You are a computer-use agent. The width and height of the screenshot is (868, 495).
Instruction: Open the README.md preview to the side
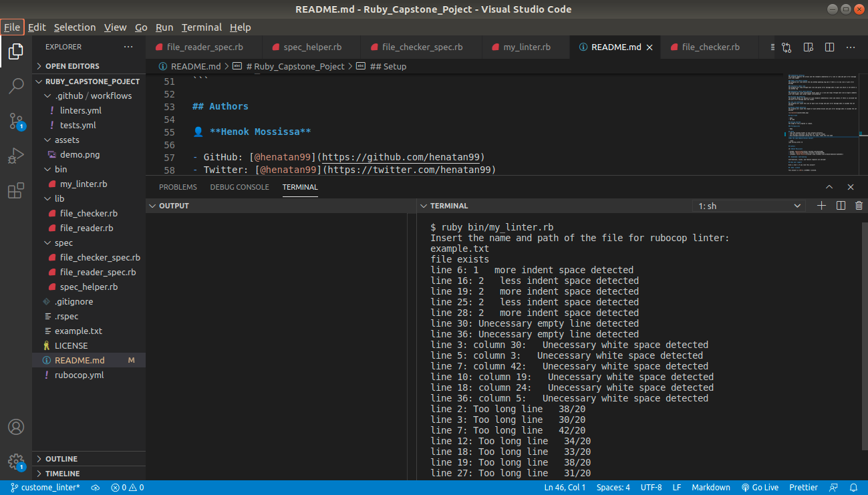[x=809, y=47]
